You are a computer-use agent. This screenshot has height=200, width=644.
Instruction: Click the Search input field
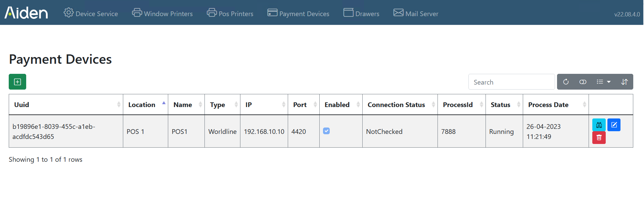point(511,82)
